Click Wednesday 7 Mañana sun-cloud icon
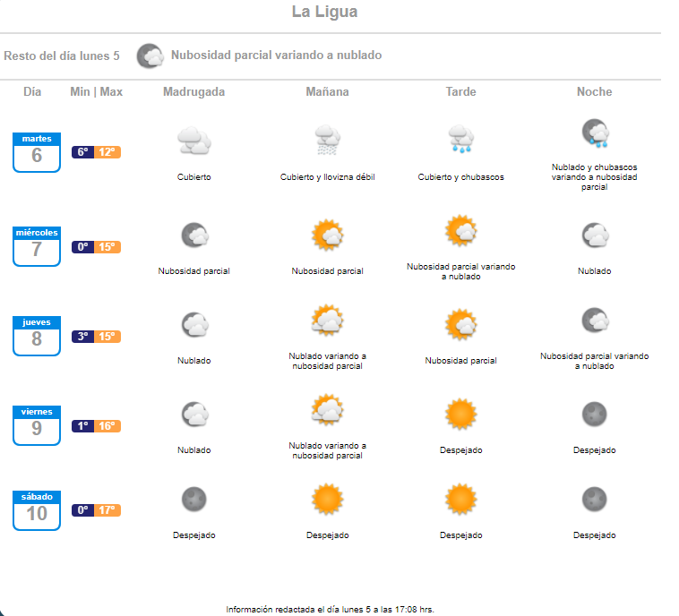Image resolution: width=679 pixels, height=616 pixels. pyautogui.click(x=328, y=235)
